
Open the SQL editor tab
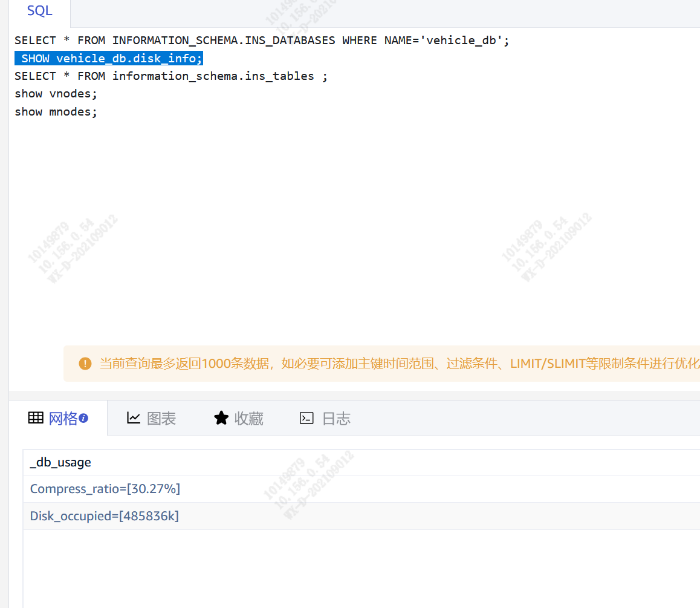(40, 11)
